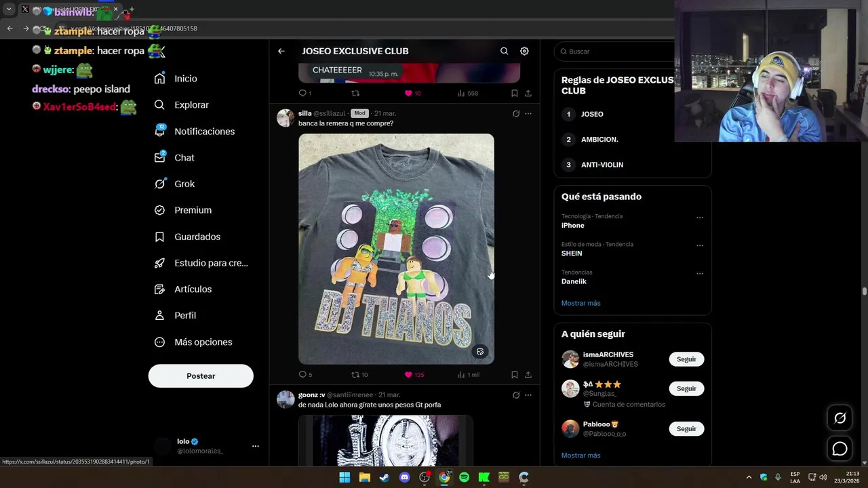Open the floating messages chat button
868x488 pixels.
[840, 449]
